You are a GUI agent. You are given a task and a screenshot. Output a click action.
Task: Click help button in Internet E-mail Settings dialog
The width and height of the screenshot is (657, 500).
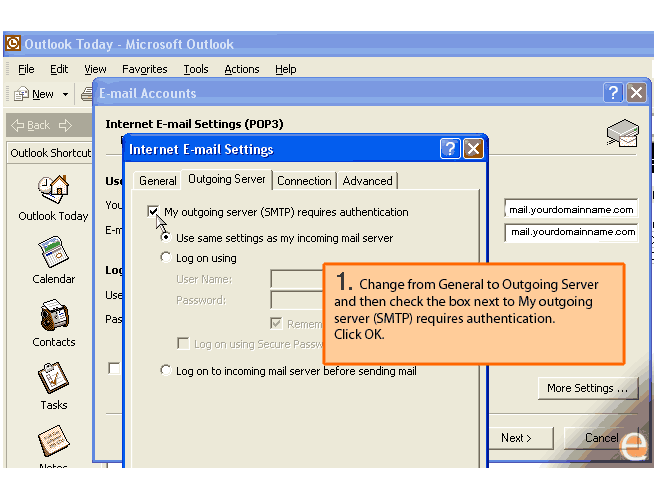click(x=450, y=149)
